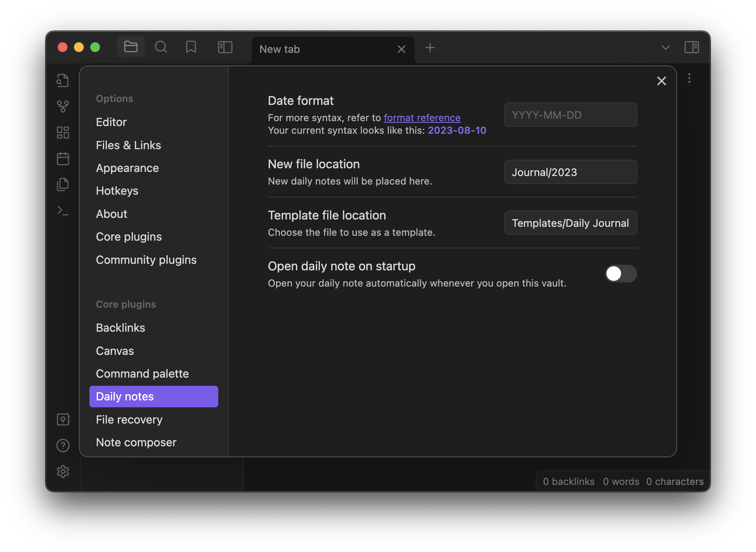Image resolution: width=756 pixels, height=552 pixels.
Task: Open Appearance settings
Action: (x=127, y=168)
